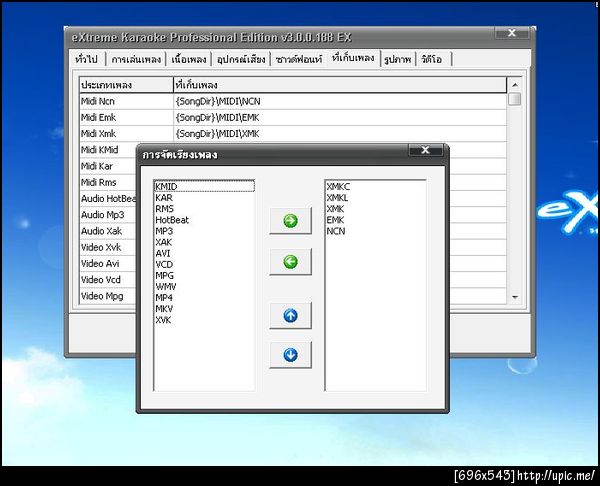
Task: Select EMK in the right list
Action: pyautogui.click(x=375, y=220)
